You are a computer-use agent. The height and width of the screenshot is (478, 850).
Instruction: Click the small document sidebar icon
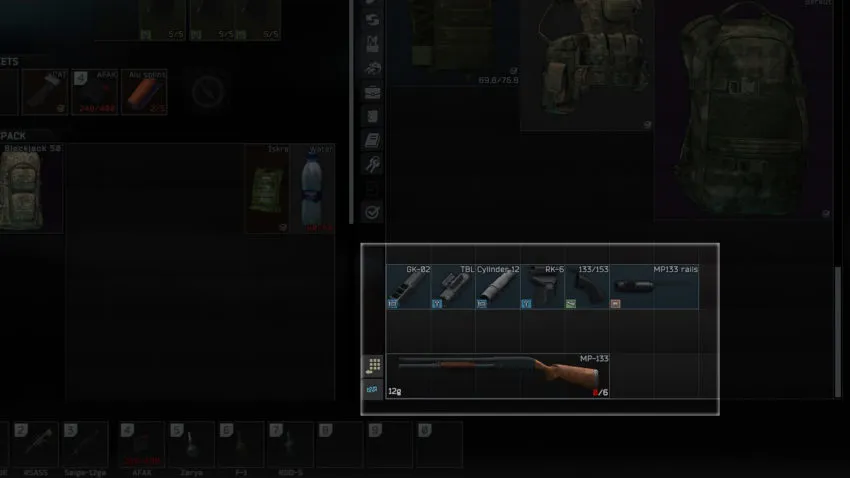(372, 116)
